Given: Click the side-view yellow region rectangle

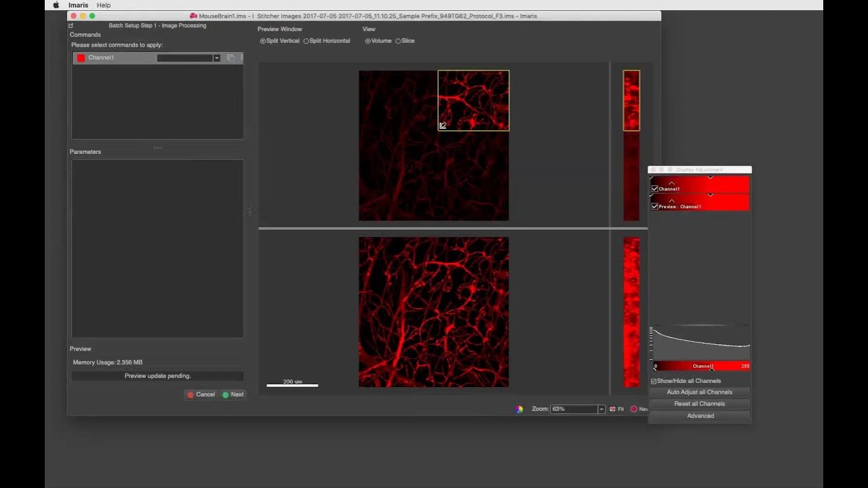Looking at the screenshot, I should tap(631, 100).
